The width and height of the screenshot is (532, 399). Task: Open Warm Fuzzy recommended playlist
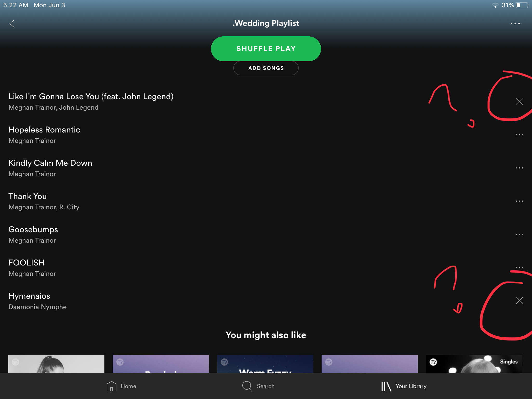265,364
